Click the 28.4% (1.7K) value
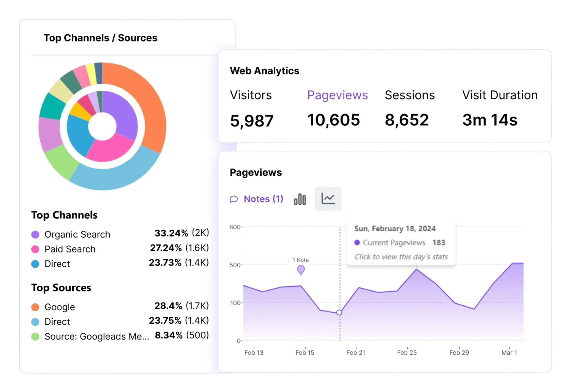 pos(182,306)
